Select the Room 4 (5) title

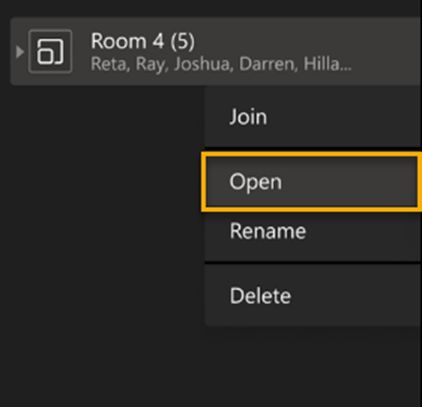(x=143, y=41)
